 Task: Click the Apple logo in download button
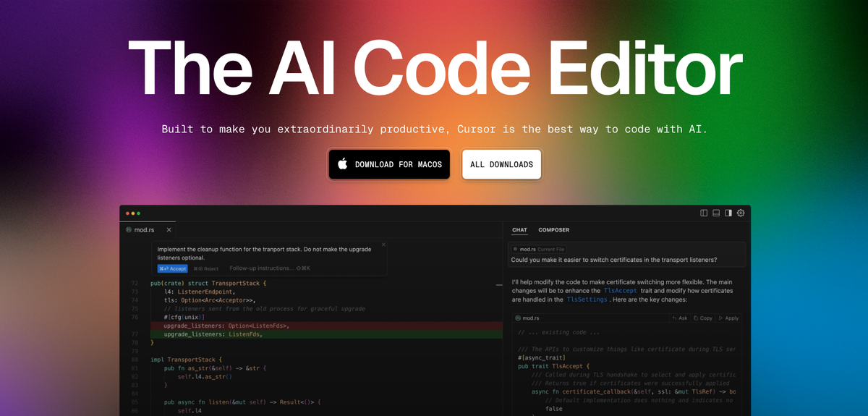343,164
